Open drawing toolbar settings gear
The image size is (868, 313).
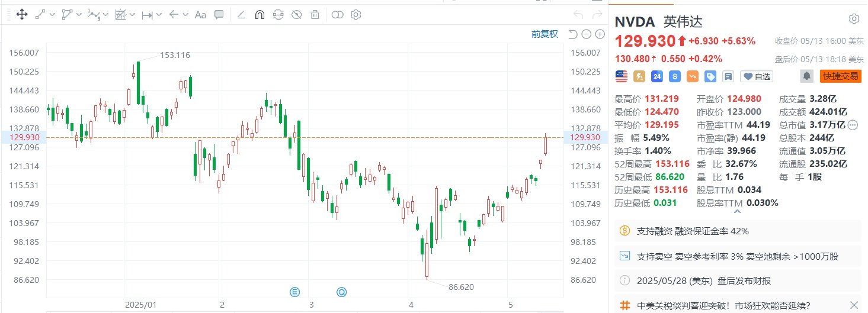pyautogui.click(x=355, y=14)
